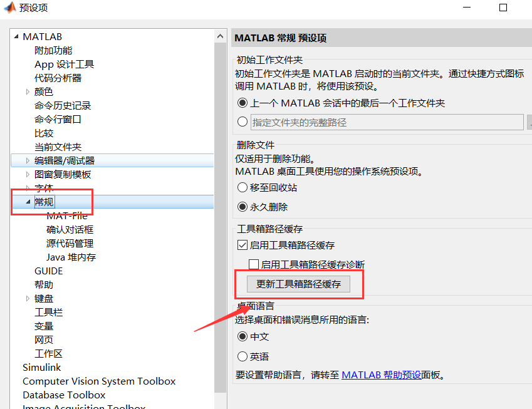Expand the 颜色 tree node
Screen dimensions: 532x409
click(x=28, y=91)
